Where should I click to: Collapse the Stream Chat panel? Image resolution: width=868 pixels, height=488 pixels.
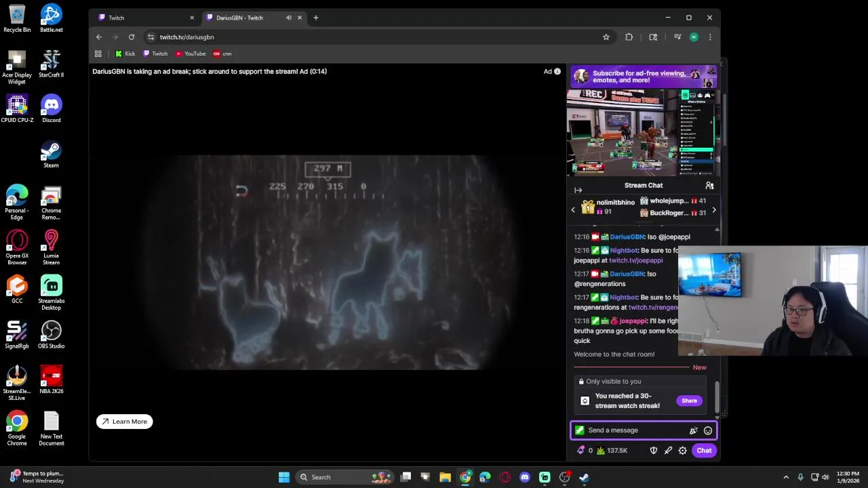(578, 190)
